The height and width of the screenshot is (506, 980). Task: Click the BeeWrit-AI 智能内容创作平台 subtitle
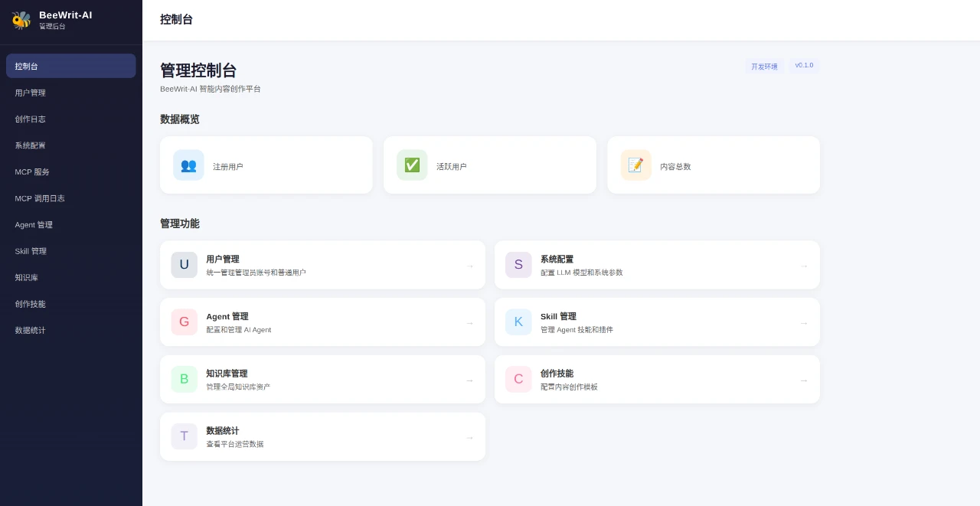(x=211, y=89)
